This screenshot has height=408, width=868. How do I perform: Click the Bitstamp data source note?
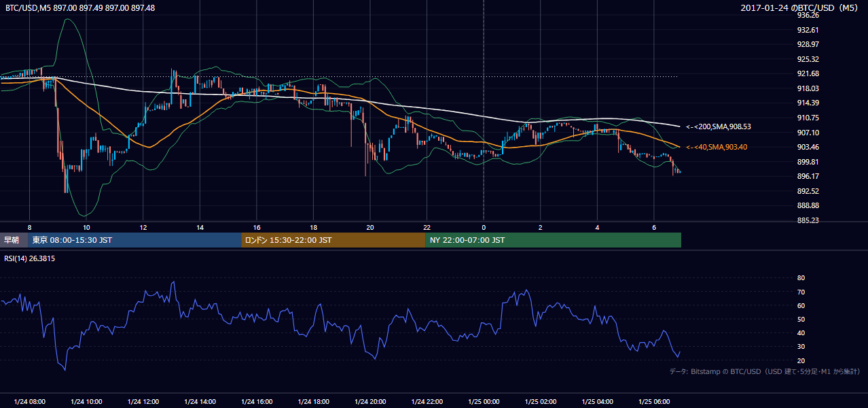pos(765,372)
